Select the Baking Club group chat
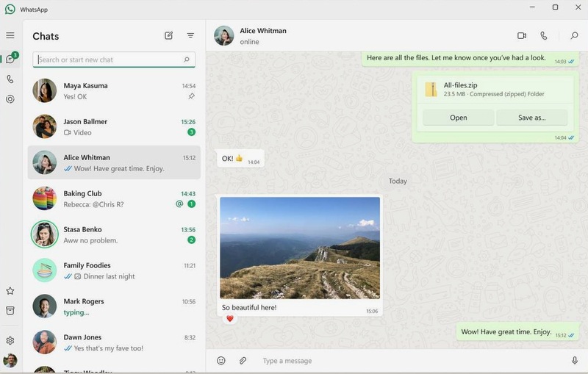The image size is (588, 374). tap(114, 198)
